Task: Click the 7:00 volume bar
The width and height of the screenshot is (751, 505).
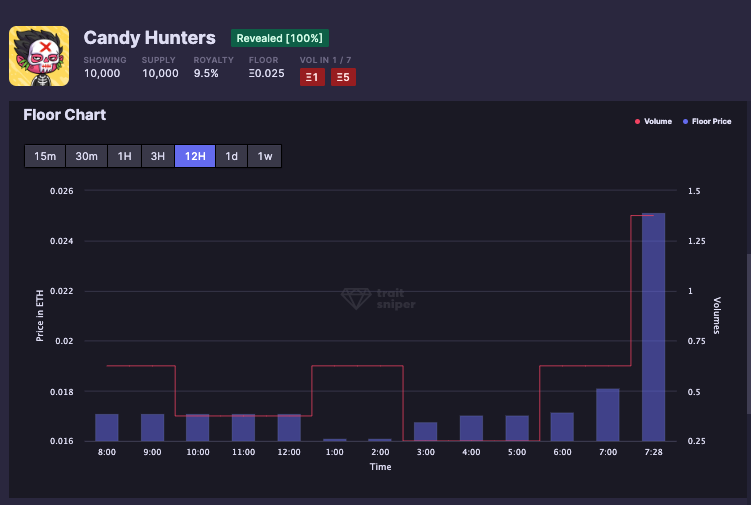Action: coord(608,415)
